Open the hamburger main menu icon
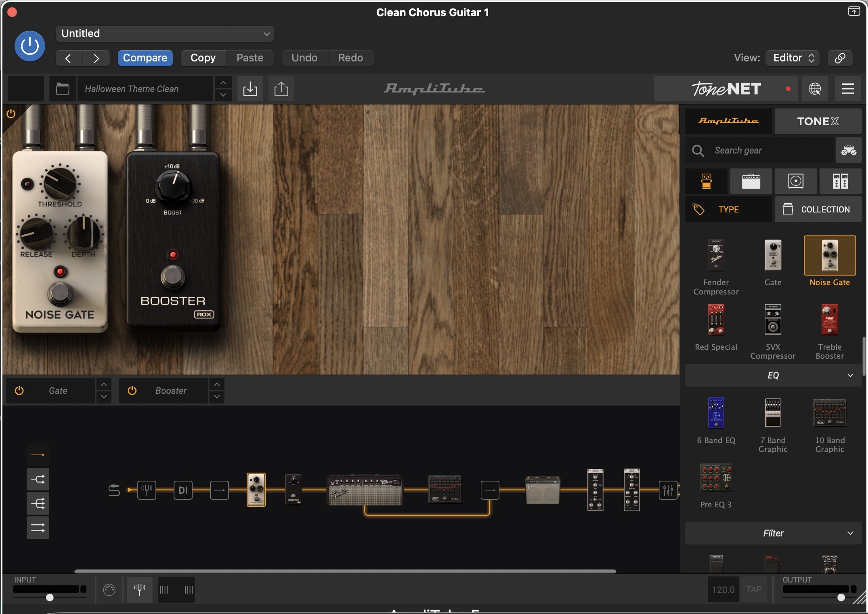 pyautogui.click(x=848, y=89)
